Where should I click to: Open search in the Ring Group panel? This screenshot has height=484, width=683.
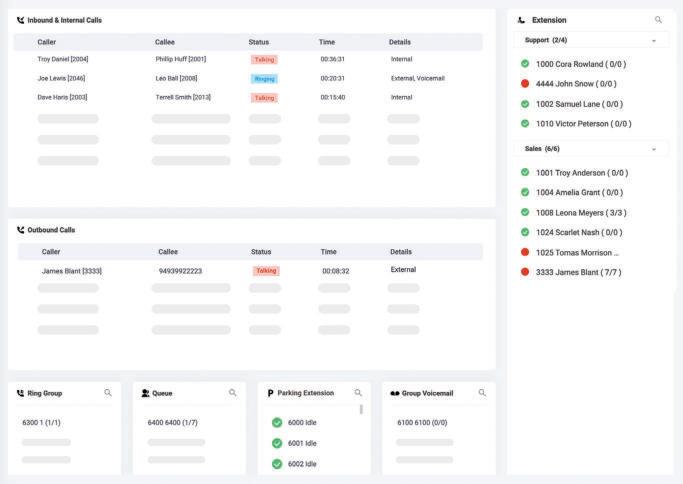click(x=108, y=393)
